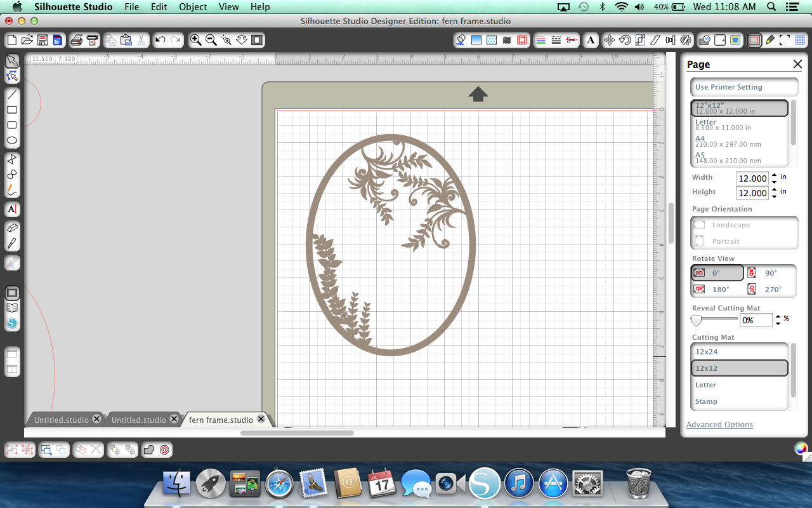Open the Silhouette online store icon

pyautogui.click(x=12, y=323)
